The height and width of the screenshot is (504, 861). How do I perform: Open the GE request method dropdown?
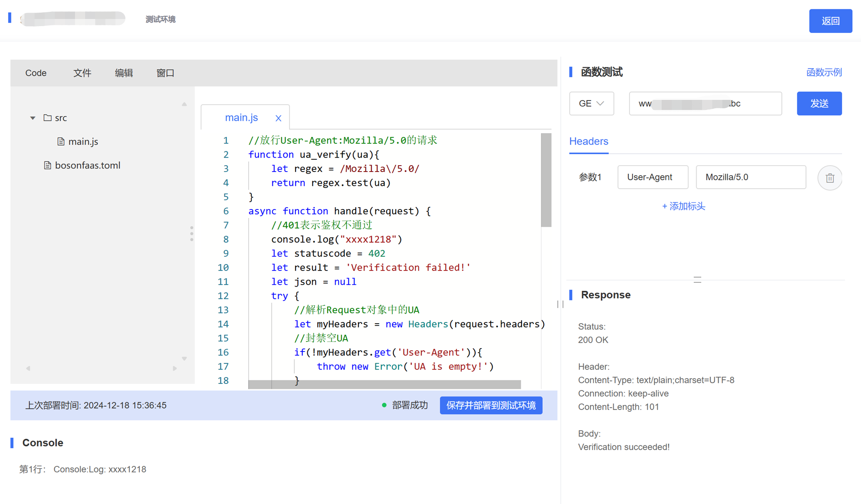coord(591,103)
